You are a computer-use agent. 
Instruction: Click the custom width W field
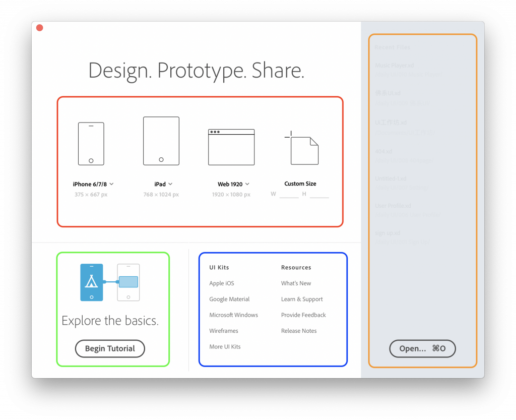[289, 194]
